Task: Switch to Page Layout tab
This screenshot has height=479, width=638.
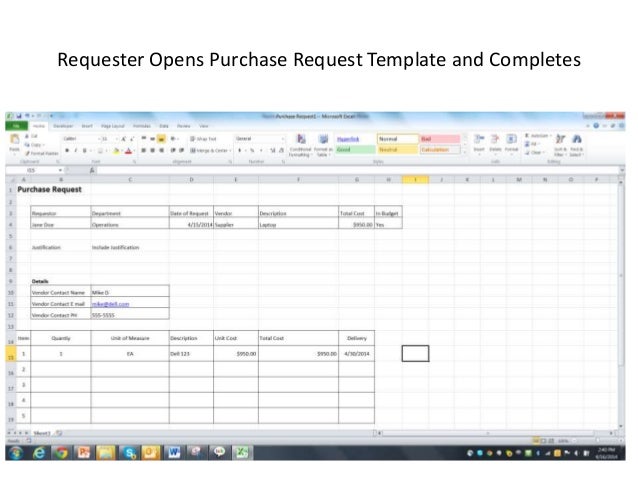Action: point(113,126)
